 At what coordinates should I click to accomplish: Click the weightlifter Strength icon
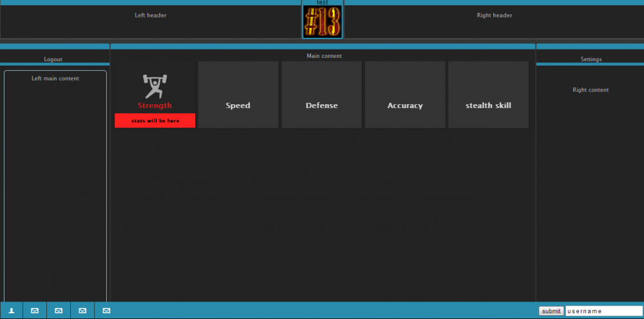coord(155,86)
